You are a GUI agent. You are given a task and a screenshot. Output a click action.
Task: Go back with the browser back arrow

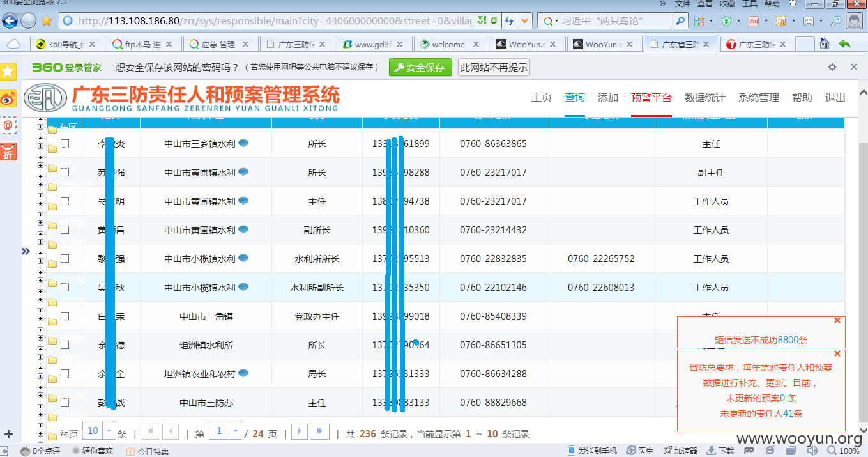[10, 20]
